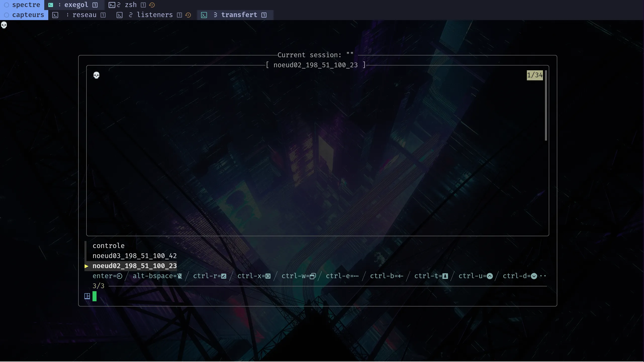Click the skull icon inside the noeud02 session pane
Screen dimensions: 644x362
tap(97, 75)
